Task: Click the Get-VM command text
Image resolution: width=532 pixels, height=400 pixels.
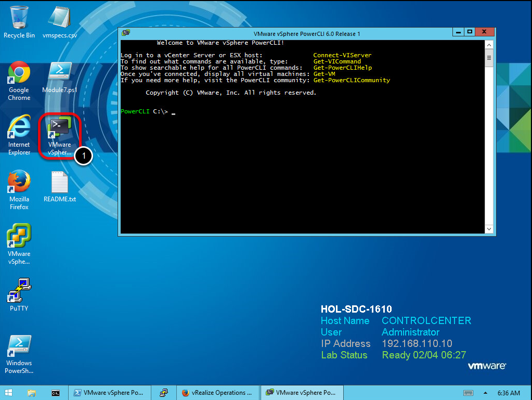Action: point(324,74)
